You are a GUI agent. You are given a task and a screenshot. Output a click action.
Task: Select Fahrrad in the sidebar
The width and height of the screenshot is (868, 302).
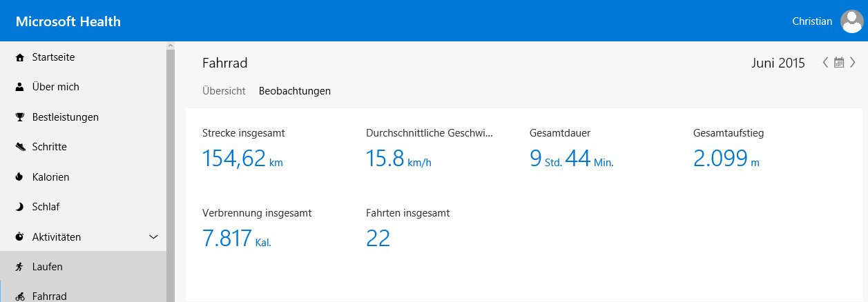(49, 296)
